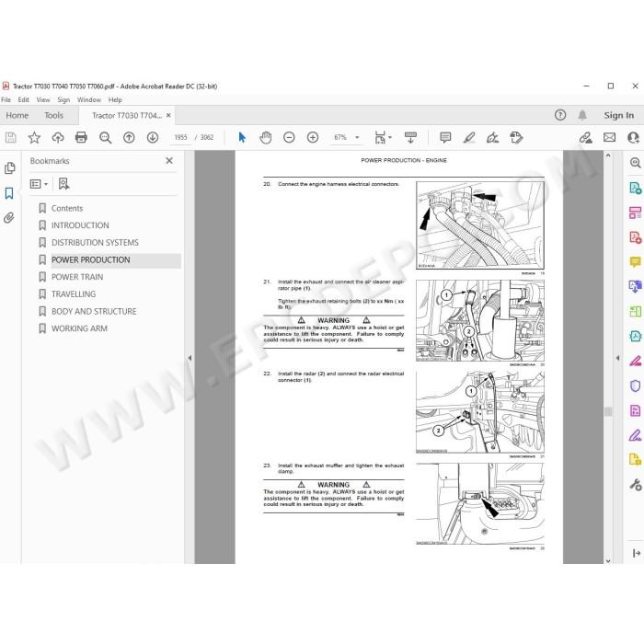Click the scrollbar down arrow

point(608,560)
